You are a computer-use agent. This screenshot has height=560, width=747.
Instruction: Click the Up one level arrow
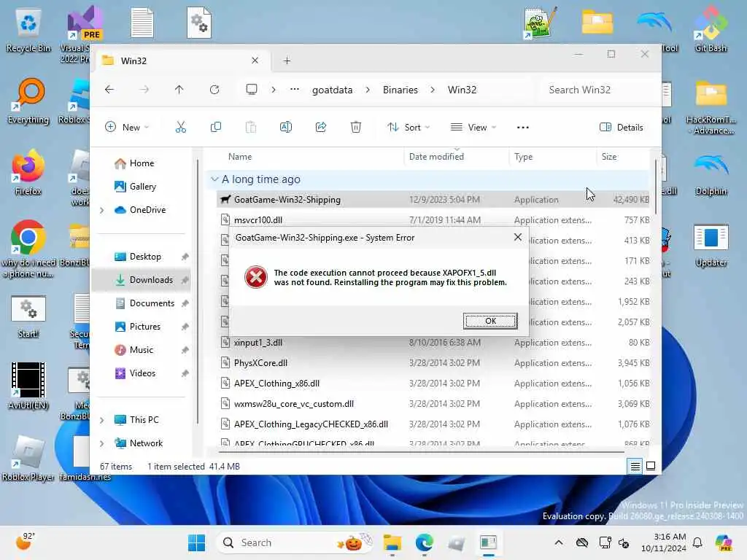[179, 90]
